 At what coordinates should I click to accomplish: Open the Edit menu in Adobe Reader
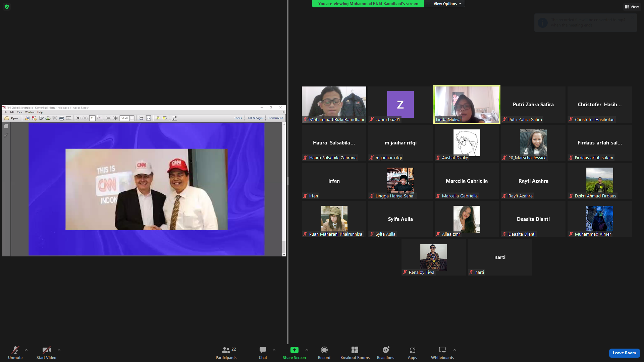tap(12, 112)
